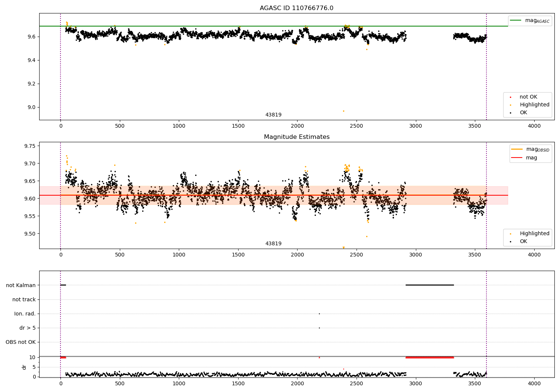Click the single data point on Ion. rad. row
Screen dimensions: 560x392
click(319, 314)
